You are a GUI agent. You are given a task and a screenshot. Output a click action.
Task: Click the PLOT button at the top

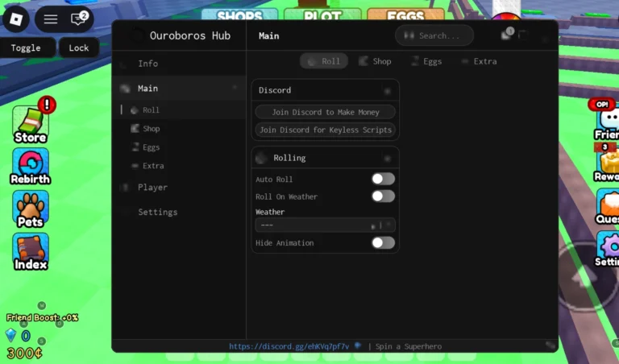(322, 15)
